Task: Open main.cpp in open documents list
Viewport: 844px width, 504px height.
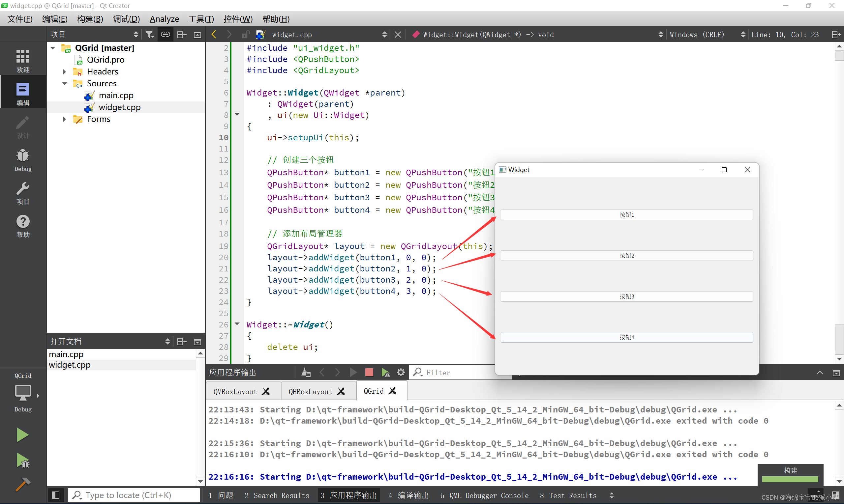Action: [66, 354]
